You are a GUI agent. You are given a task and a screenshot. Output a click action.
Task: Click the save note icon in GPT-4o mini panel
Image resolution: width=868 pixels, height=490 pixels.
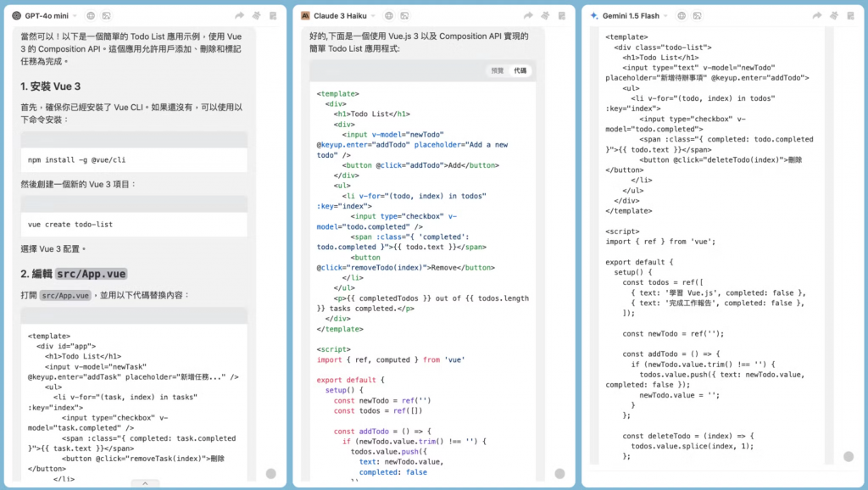[273, 15]
